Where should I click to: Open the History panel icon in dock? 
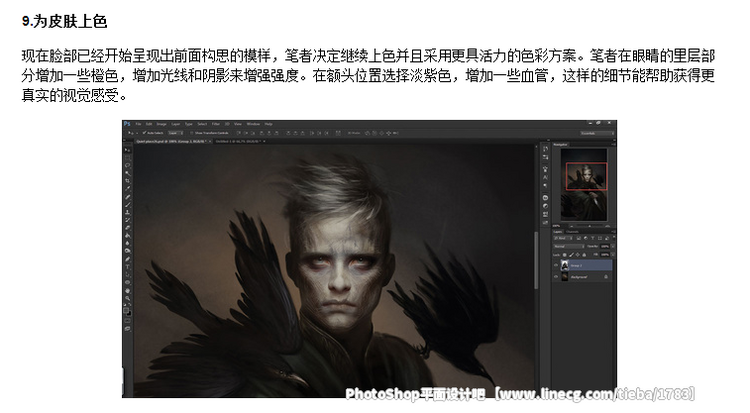(545, 149)
